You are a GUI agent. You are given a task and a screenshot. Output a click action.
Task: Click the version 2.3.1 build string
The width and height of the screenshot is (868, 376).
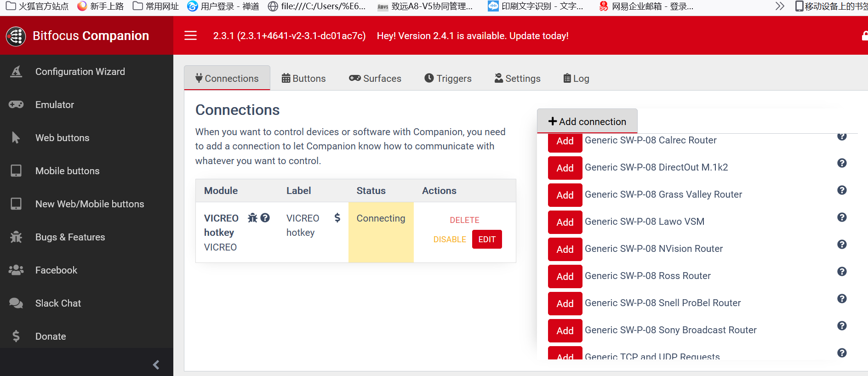pos(289,36)
